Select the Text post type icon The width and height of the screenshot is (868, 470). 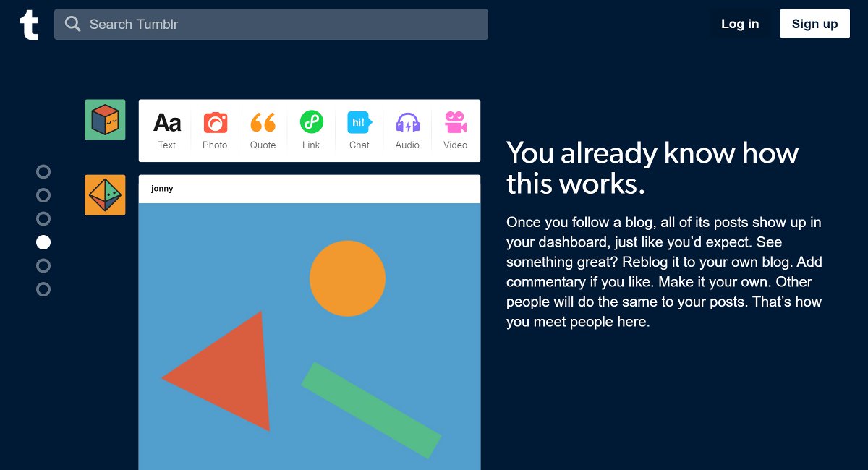click(167, 123)
